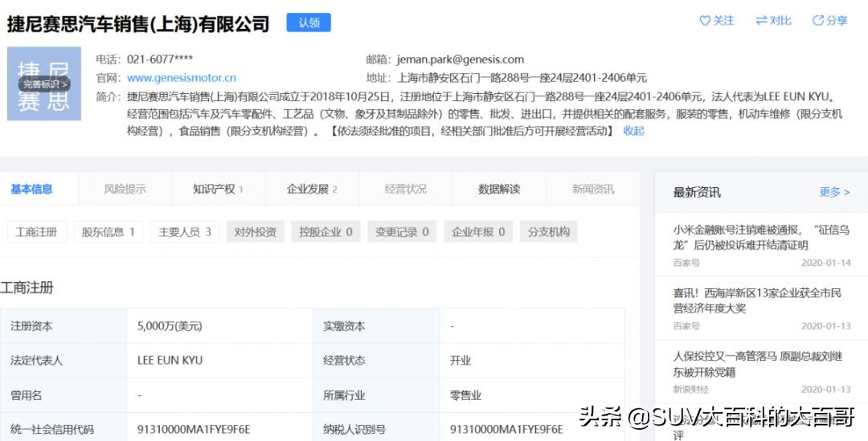Click phone number 021-6077****

click(160, 59)
